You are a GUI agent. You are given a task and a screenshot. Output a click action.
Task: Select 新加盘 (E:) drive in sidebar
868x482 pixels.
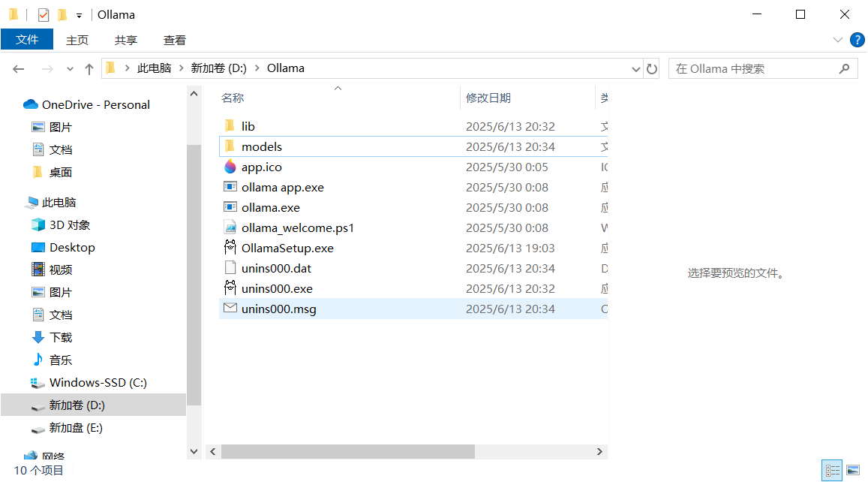[x=75, y=428]
